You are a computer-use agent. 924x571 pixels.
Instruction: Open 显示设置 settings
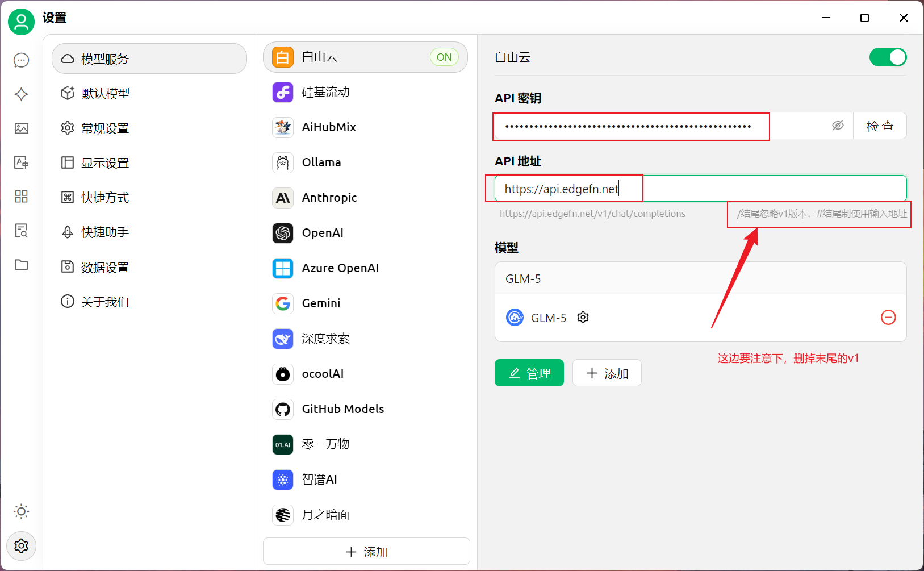tap(149, 163)
